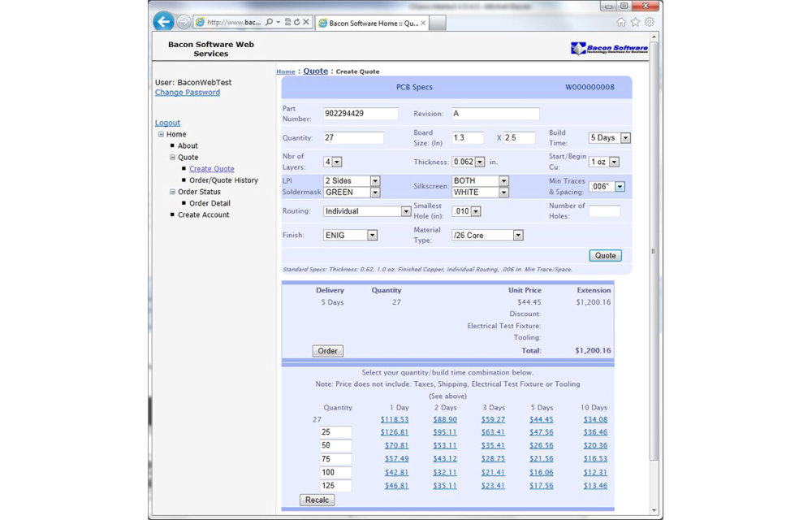Viewport: 812px width, 520px height.
Task: Click the Part Number field
Action: 361,114
